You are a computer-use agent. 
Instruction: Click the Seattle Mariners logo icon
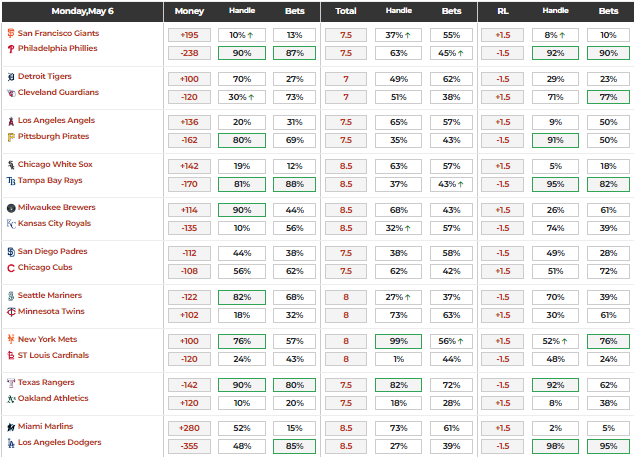[11, 296]
